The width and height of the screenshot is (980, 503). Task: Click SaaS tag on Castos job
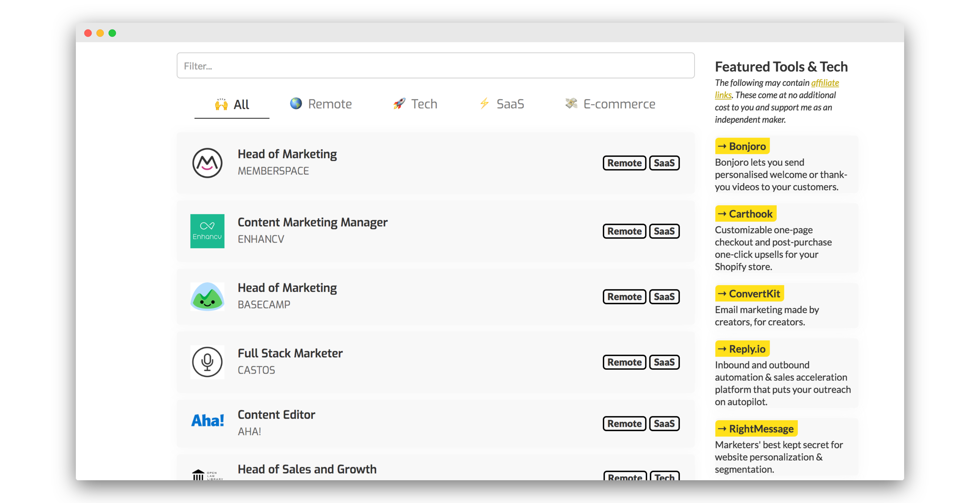tap(664, 362)
